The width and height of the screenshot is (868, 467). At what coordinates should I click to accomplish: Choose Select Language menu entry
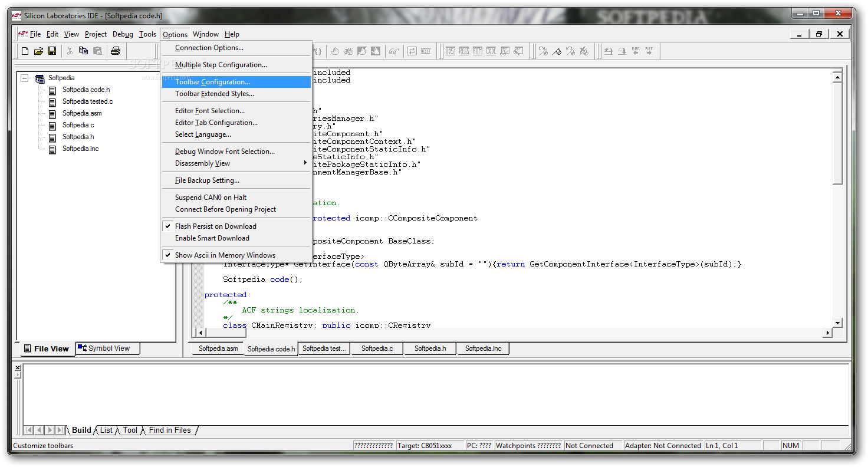point(236,134)
